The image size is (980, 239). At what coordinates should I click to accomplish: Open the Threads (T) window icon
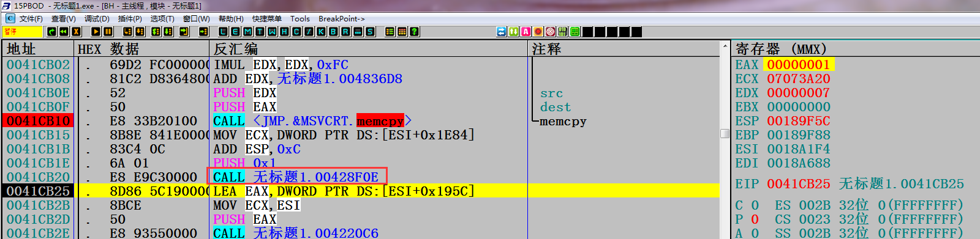(260, 31)
